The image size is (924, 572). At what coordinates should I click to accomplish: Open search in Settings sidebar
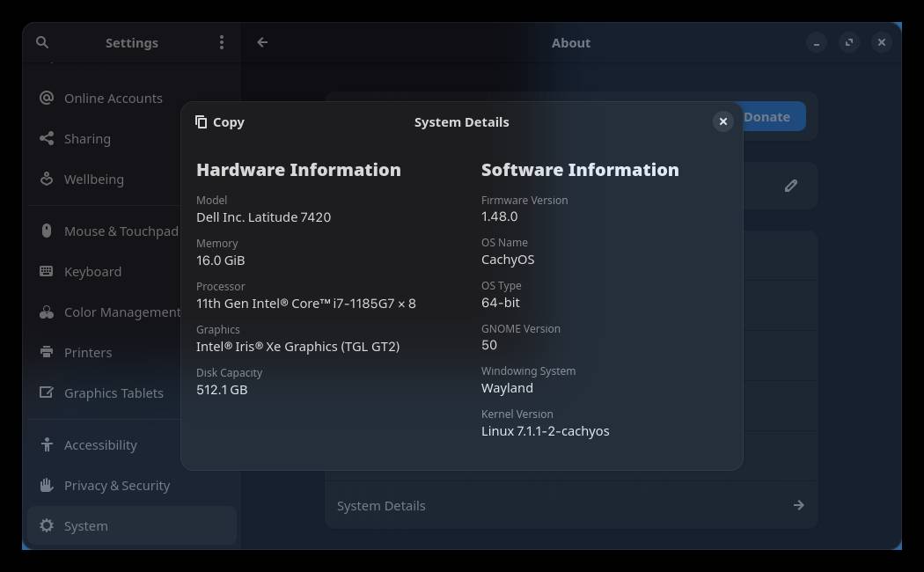tap(42, 42)
